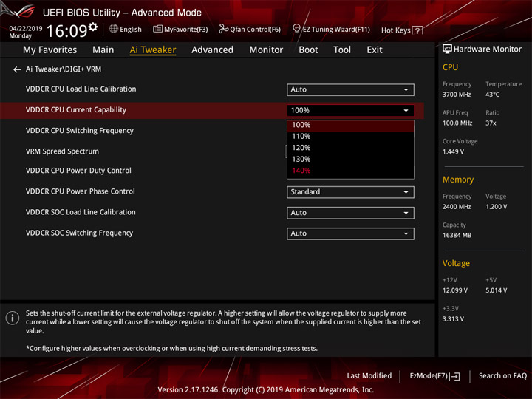Open the Tool tab

(x=342, y=50)
